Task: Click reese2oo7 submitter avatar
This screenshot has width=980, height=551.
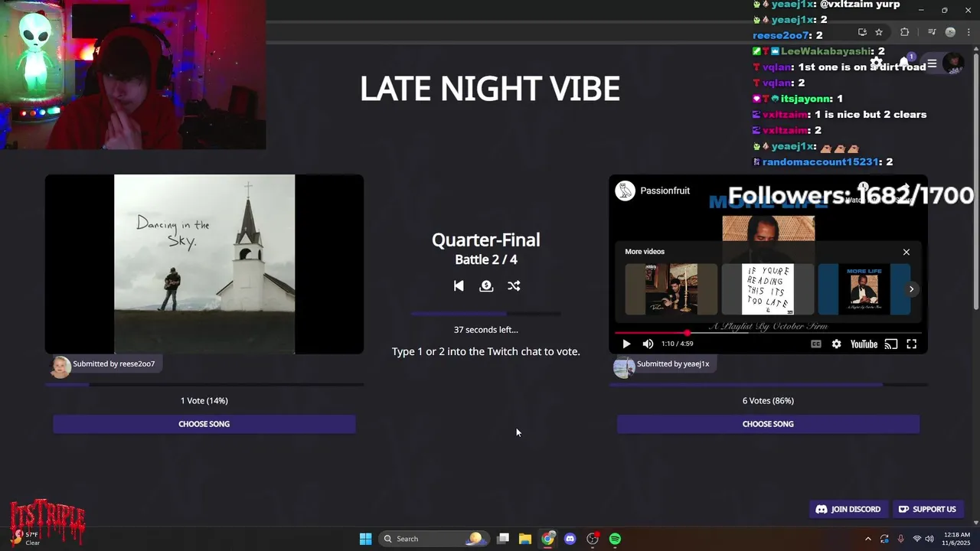Action: pyautogui.click(x=60, y=366)
